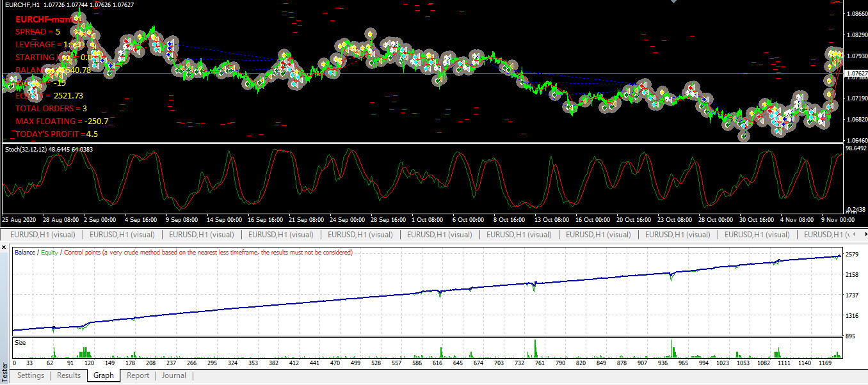Click the 895 balance axis value
The image size is (868, 385).
pyautogui.click(x=852, y=337)
